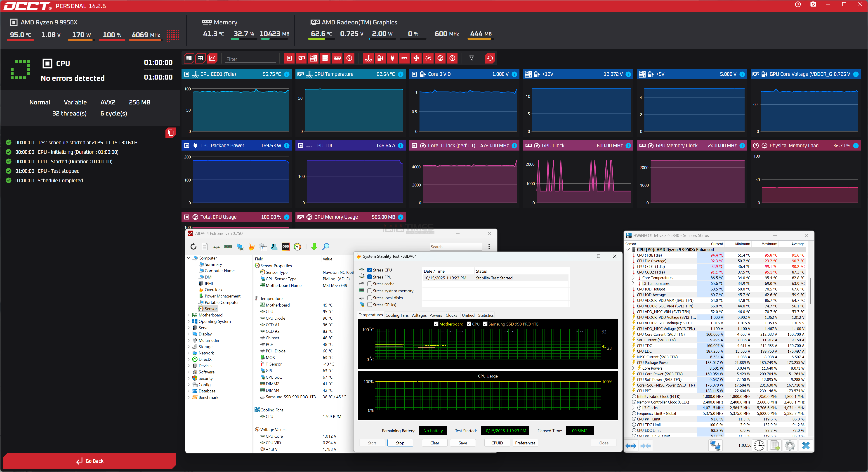Click the Go Back button
868x472 pixels.
pos(90,461)
